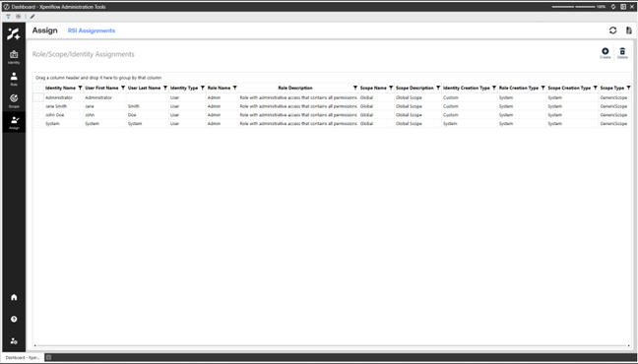Sort by Identity Name column header

pos(60,88)
